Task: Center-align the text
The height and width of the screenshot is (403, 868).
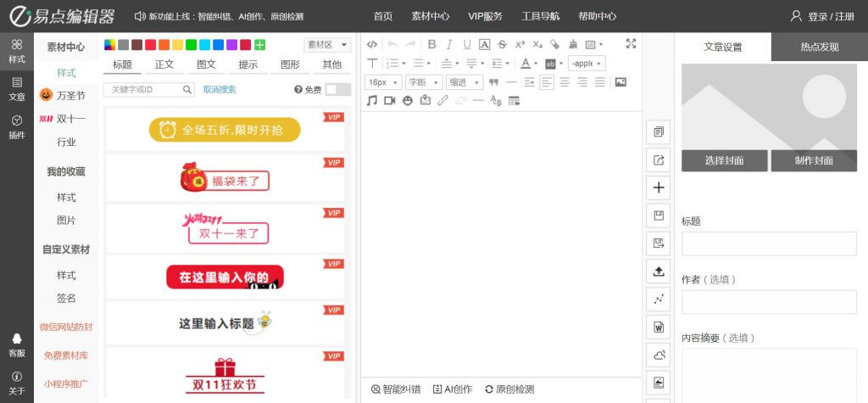Action: (565, 82)
